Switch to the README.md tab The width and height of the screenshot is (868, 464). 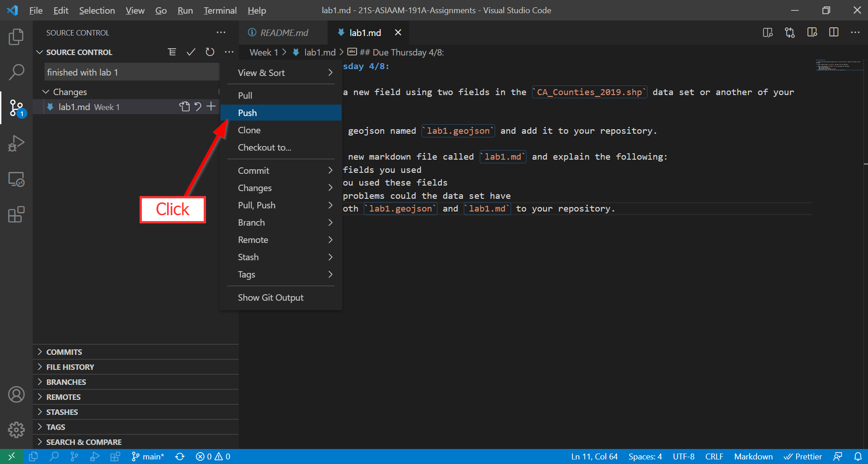click(284, 33)
